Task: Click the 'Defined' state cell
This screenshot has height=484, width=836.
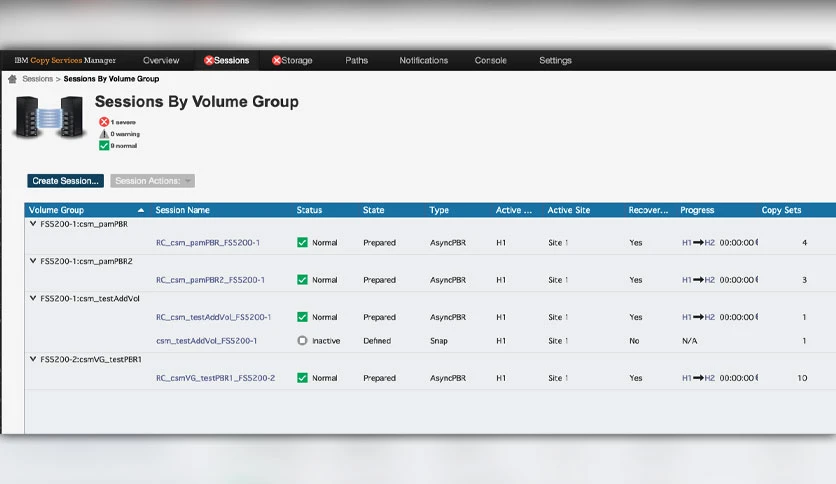Action: (377, 341)
